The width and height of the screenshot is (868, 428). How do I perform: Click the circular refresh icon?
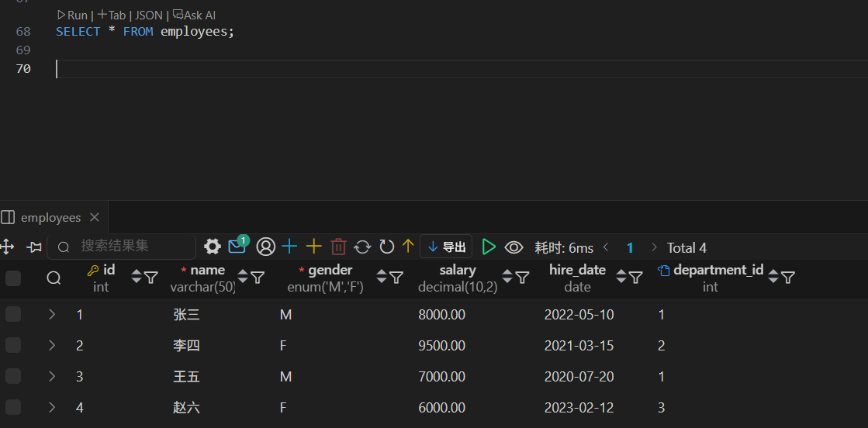tap(386, 247)
